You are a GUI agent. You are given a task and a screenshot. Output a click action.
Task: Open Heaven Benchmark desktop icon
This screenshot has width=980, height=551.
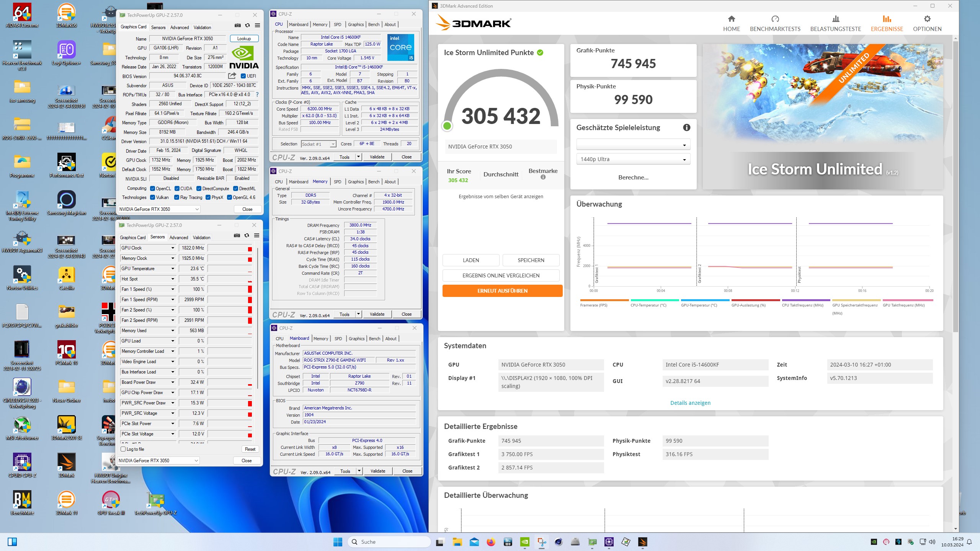tap(22, 55)
